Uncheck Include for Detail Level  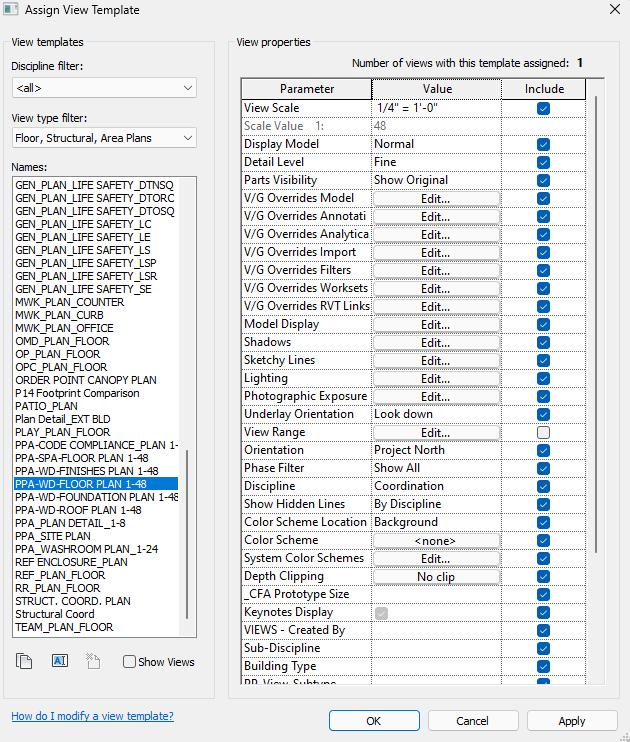(x=543, y=162)
